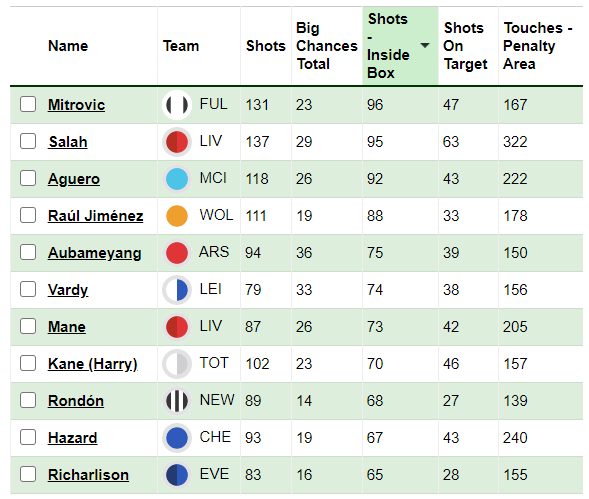Viewport: 589px width, 499px height.
Task: Click the Wolves orange team badge
Action: [177, 216]
